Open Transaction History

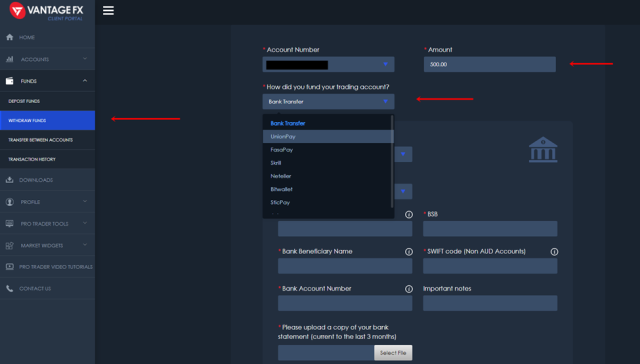[47, 159]
